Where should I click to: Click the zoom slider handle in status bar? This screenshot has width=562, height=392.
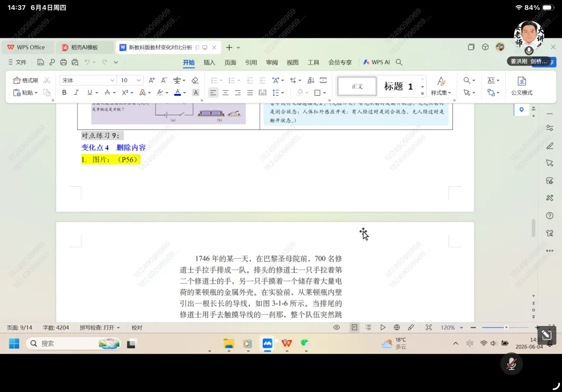506,327
